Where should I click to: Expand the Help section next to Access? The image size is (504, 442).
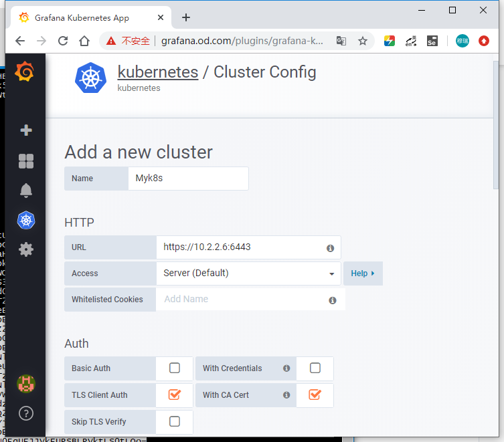pyautogui.click(x=363, y=273)
